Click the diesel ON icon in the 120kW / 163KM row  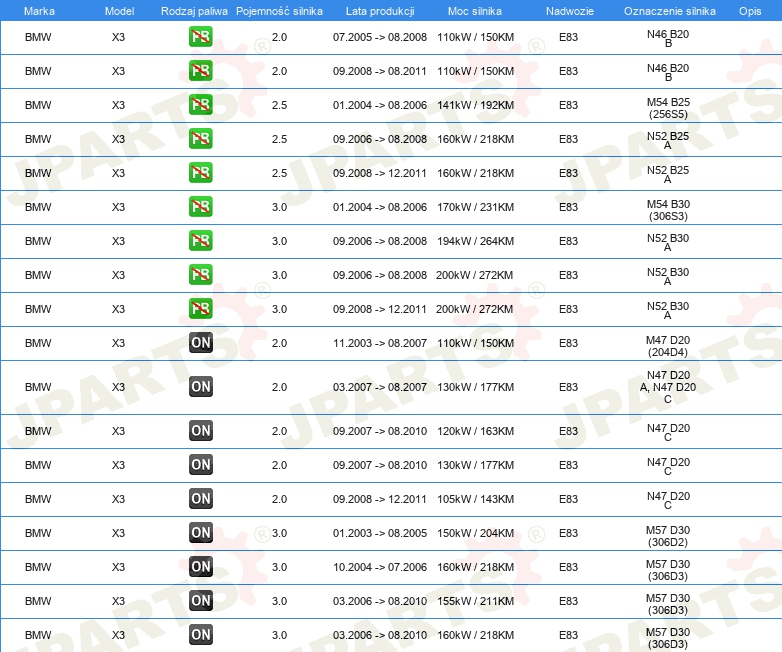[x=201, y=431]
